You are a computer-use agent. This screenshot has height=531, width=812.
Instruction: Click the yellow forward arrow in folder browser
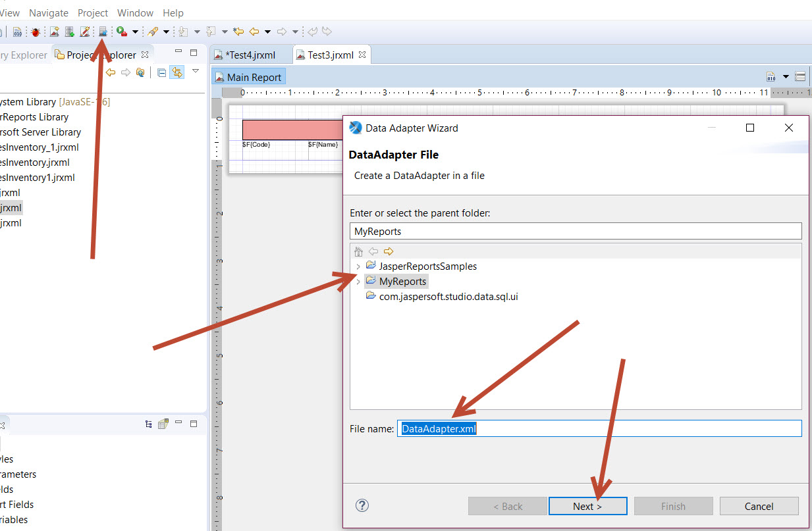(389, 251)
